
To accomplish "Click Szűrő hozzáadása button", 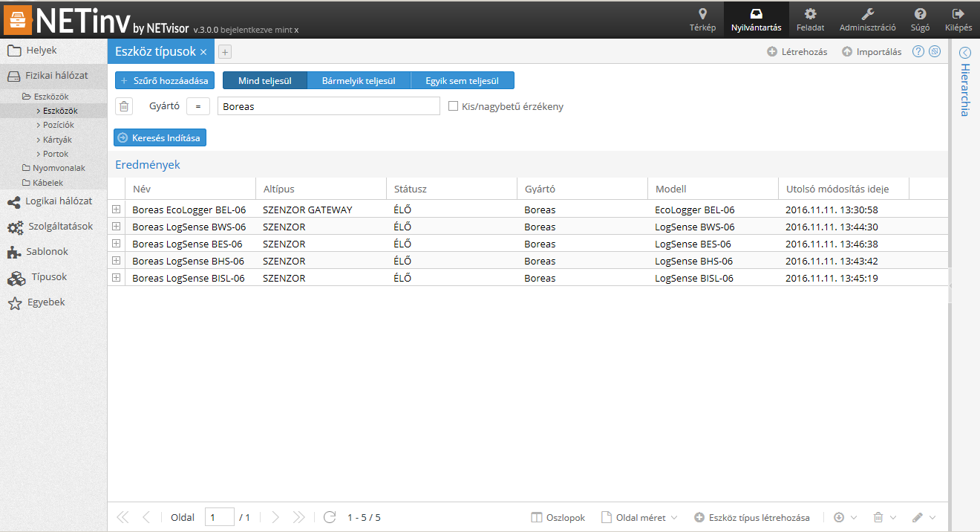I will pos(165,80).
